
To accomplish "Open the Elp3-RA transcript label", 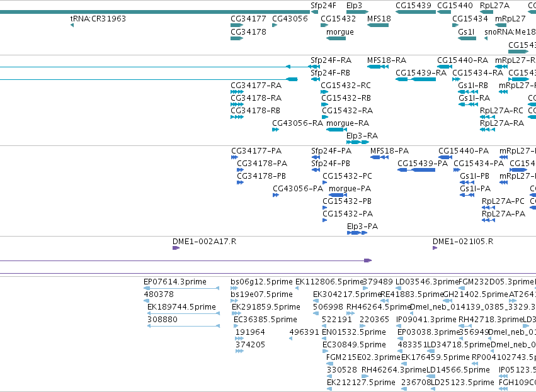I will coord(362,137).
